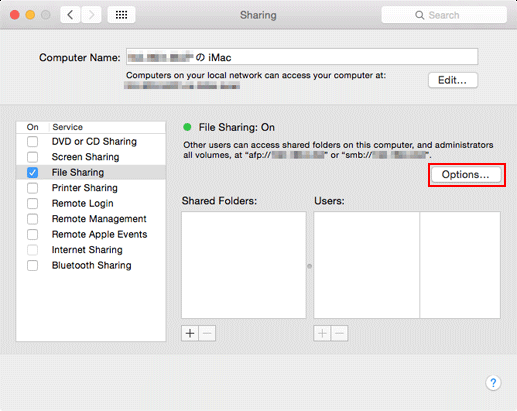Click the Search field

[x=444, y=15]
